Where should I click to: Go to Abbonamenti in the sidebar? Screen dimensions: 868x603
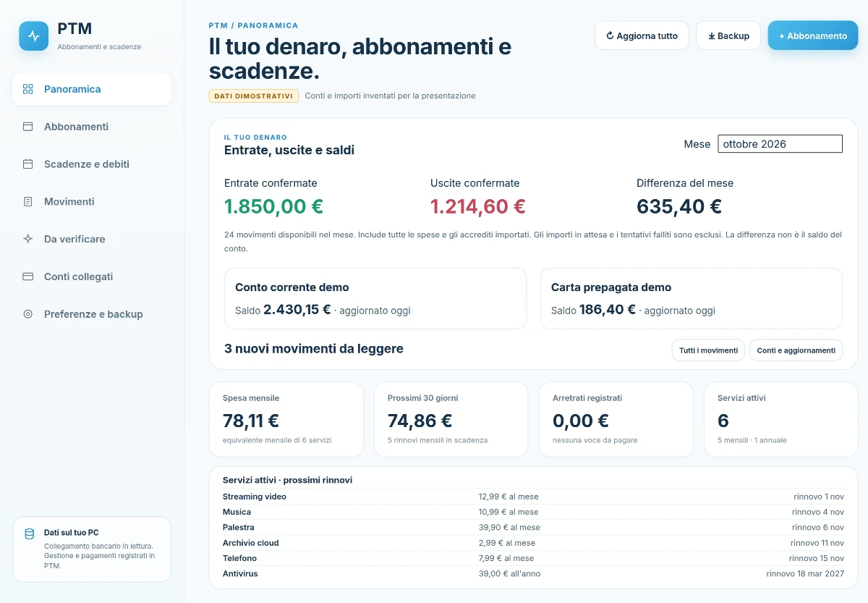coord(92,127)
